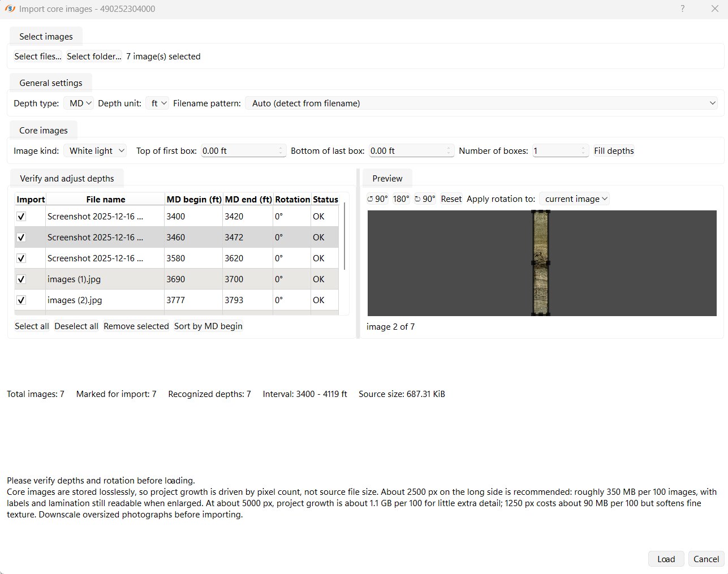Click Select all below the table

pos(32,326)
